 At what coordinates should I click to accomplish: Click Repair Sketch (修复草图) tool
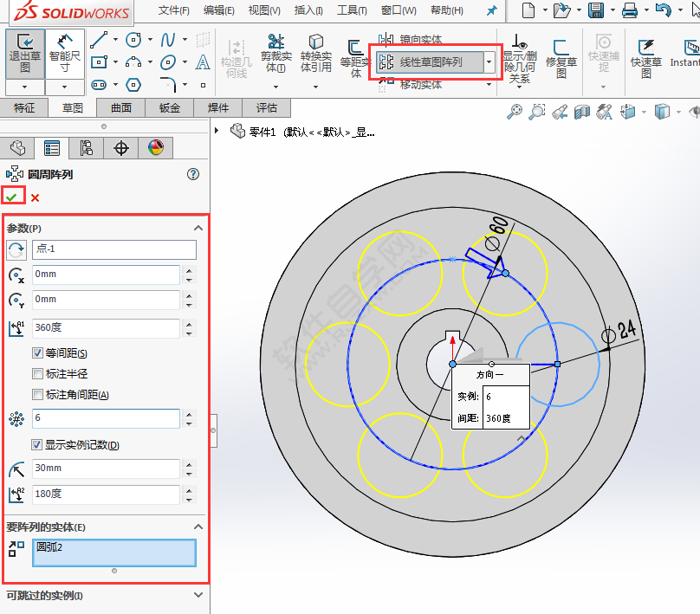coord(561,58)
